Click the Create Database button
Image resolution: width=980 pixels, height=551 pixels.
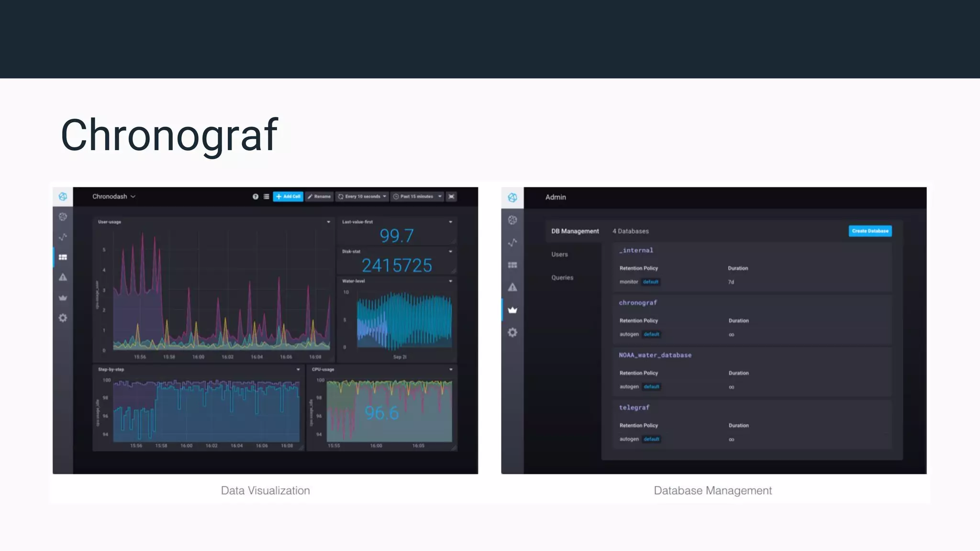point(870,231)
